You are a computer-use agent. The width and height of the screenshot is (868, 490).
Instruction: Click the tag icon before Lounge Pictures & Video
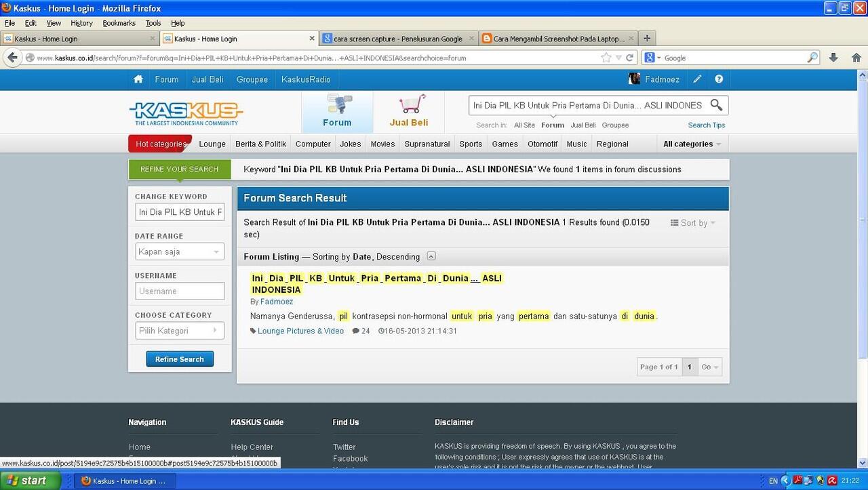253,331
